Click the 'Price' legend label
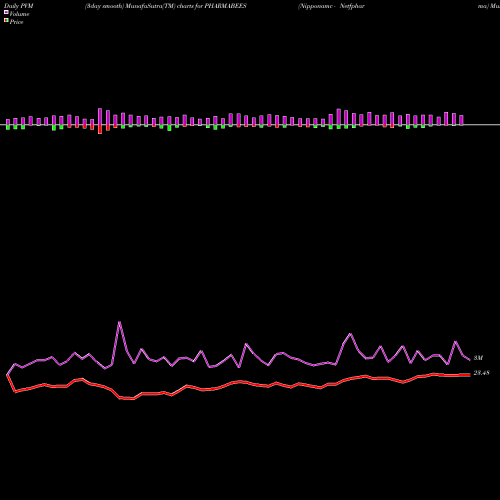 16,22
